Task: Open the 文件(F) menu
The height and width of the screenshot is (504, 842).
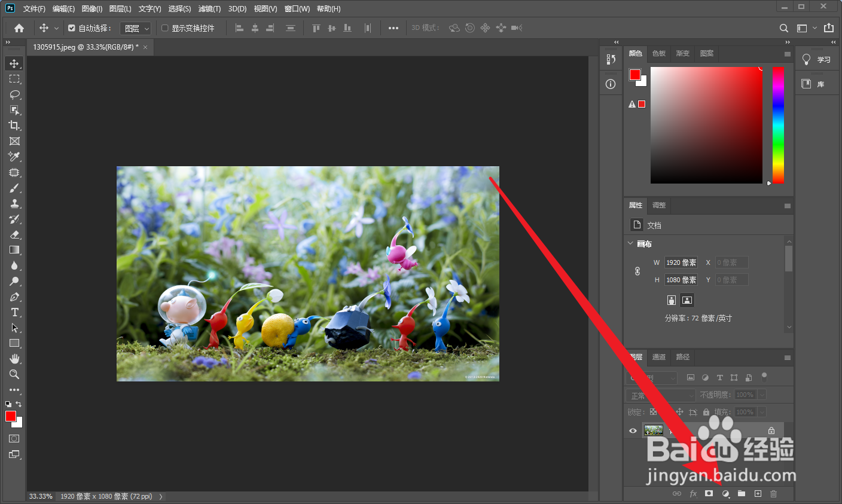Action: point(34,9)
